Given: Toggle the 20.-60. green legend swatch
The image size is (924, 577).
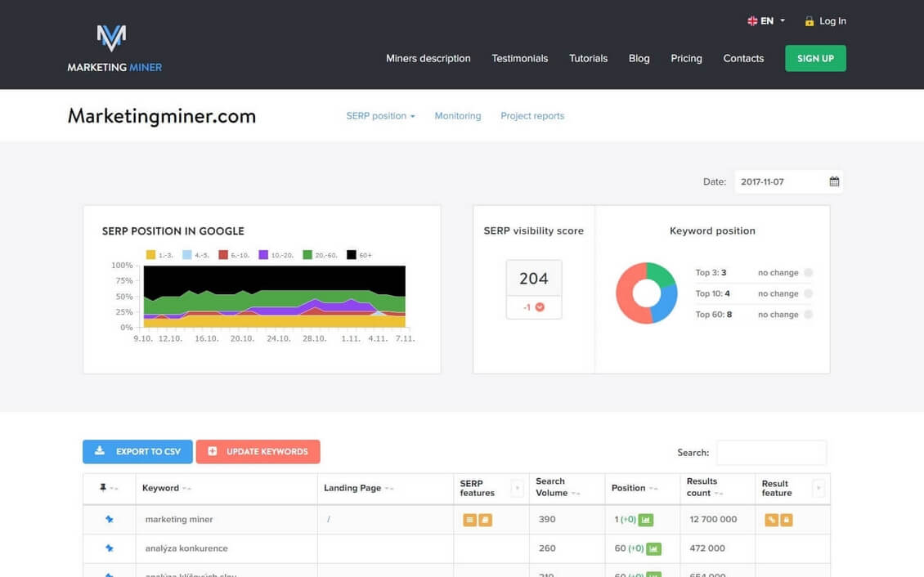Looking at the screenshot, I should 307,255.
